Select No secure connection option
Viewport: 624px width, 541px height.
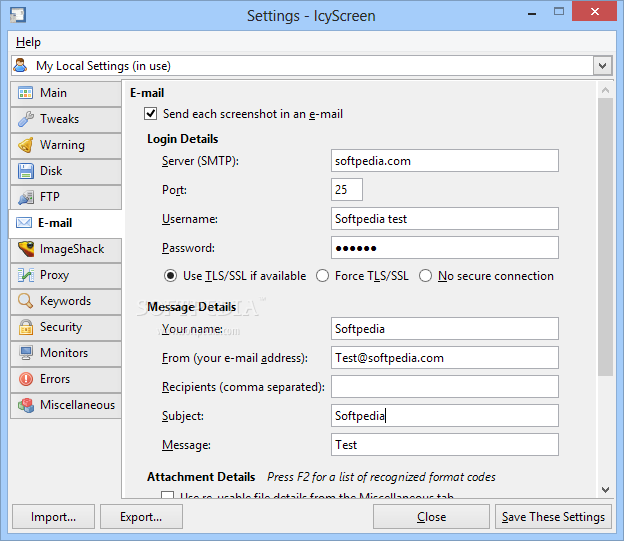coord(425,276)
